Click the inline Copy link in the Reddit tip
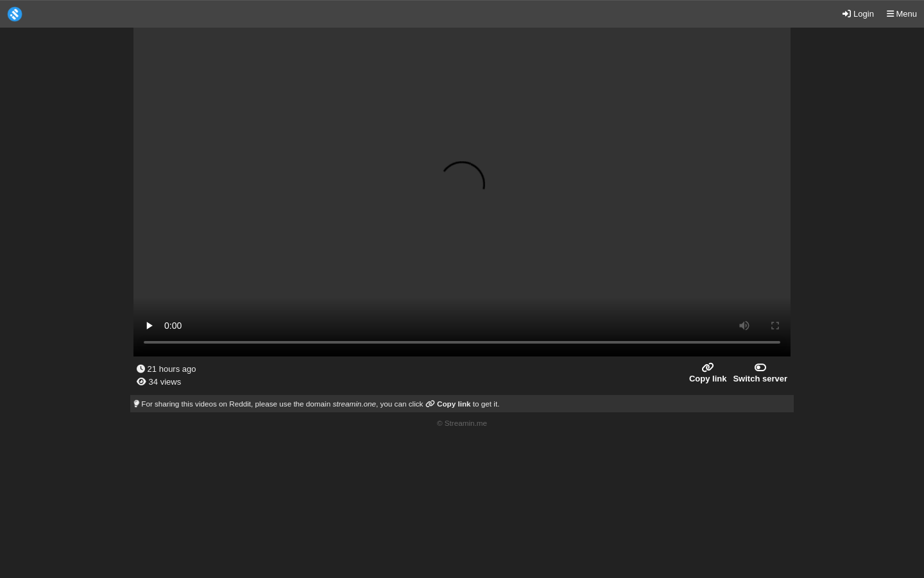 pyautogui.click(x=453, y=404)
